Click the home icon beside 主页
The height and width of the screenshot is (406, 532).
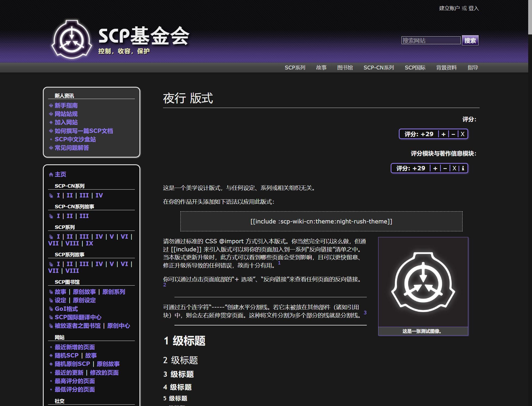pos(51,174)
